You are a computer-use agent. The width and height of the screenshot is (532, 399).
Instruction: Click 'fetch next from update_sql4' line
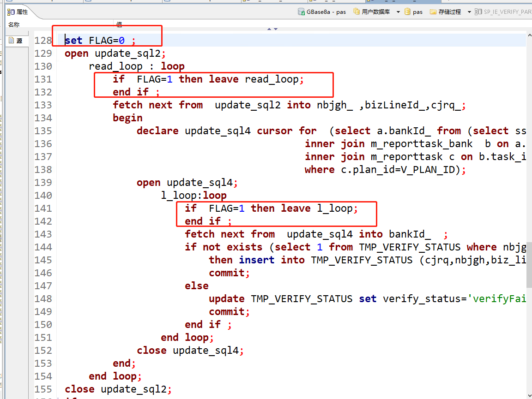(x=316, y=234)
